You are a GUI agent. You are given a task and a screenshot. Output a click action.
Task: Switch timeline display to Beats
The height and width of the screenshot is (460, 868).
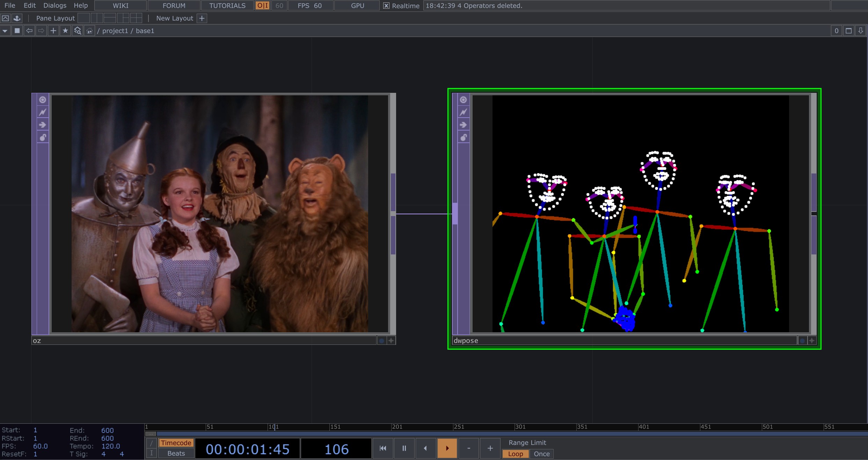coord(176,453)
